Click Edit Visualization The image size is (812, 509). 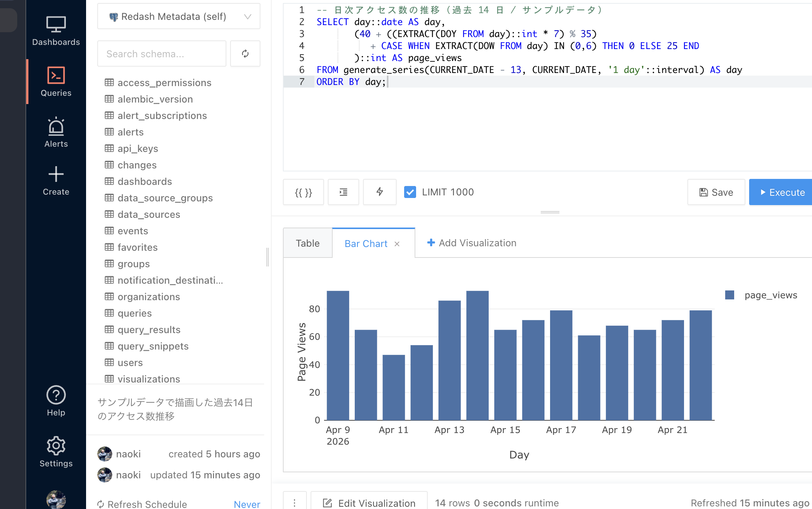(x=369, y=503)
